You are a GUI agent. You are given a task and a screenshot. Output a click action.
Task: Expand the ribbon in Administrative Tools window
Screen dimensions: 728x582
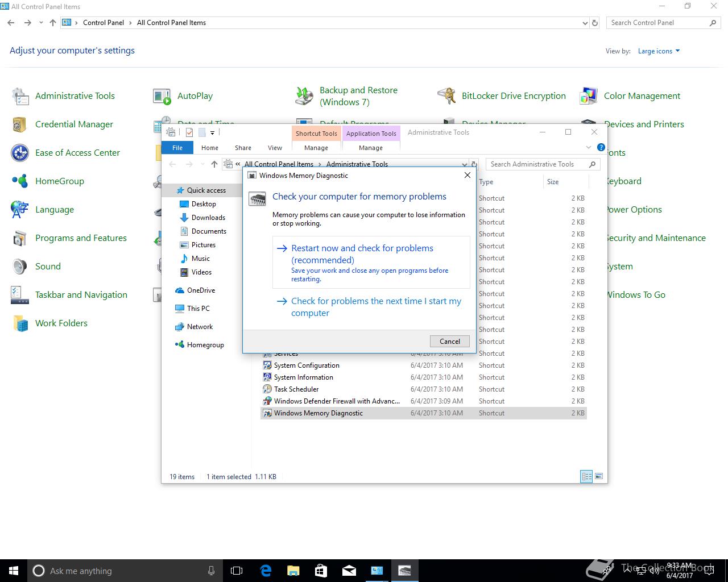coord(589,147)
